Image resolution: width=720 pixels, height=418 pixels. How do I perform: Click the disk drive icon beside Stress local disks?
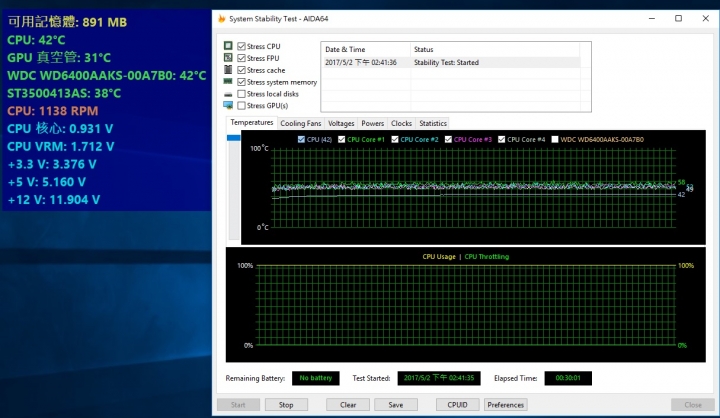pos(228,94)
